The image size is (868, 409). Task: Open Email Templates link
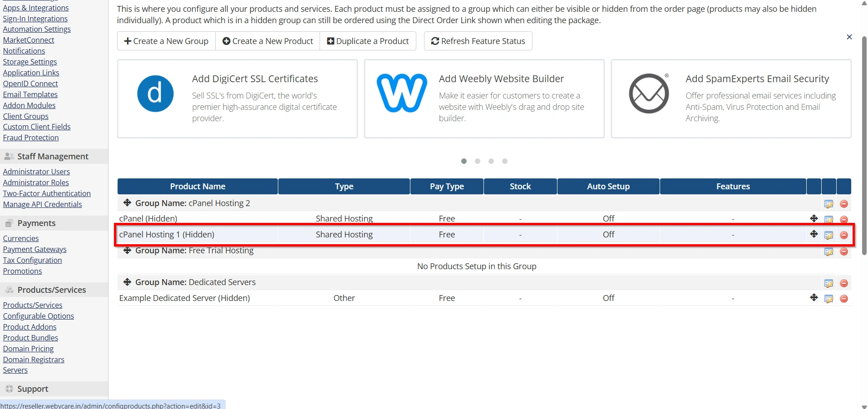tap(30, 94)
